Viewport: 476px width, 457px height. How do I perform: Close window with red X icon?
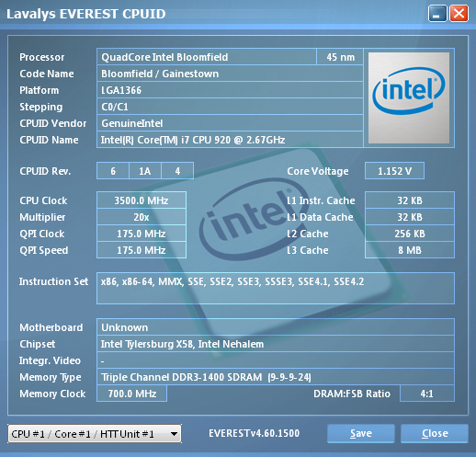click(459, 14)
